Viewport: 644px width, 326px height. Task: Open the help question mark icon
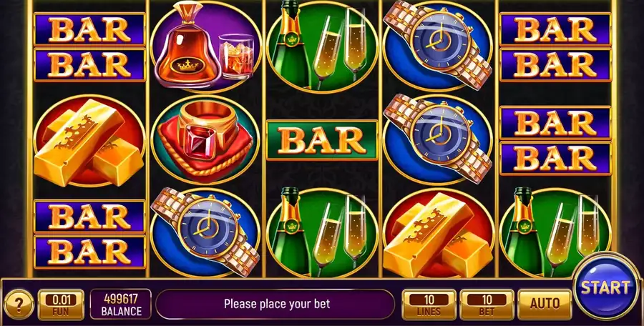[19, 305]
